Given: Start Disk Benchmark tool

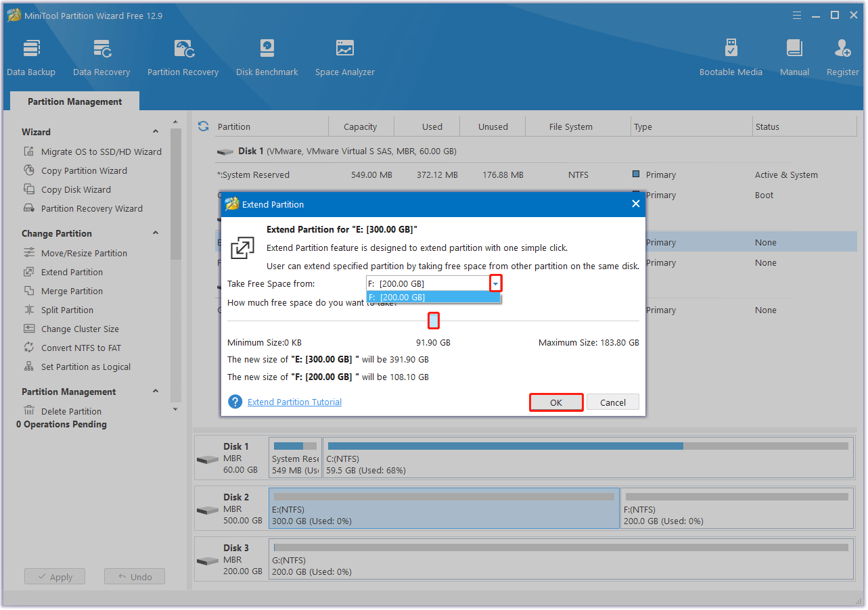Looking at the screenshot, I should (267, 57).
